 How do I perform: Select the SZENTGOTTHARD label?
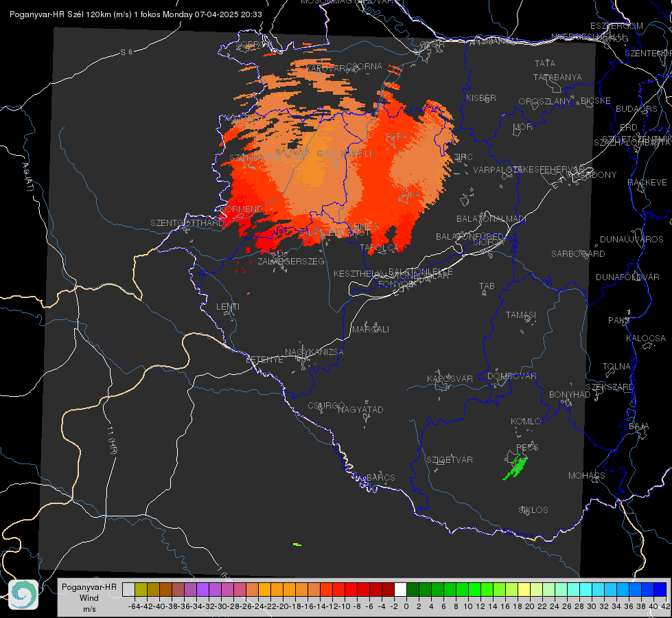click(187, 223)
